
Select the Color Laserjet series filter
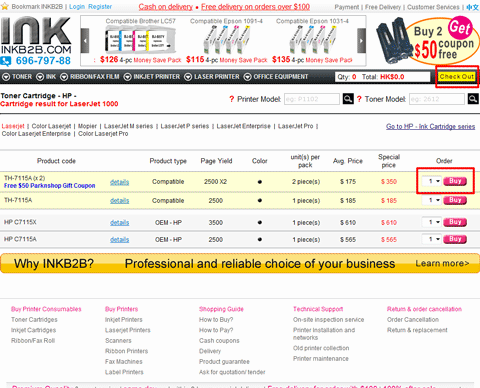coord(51,126)
